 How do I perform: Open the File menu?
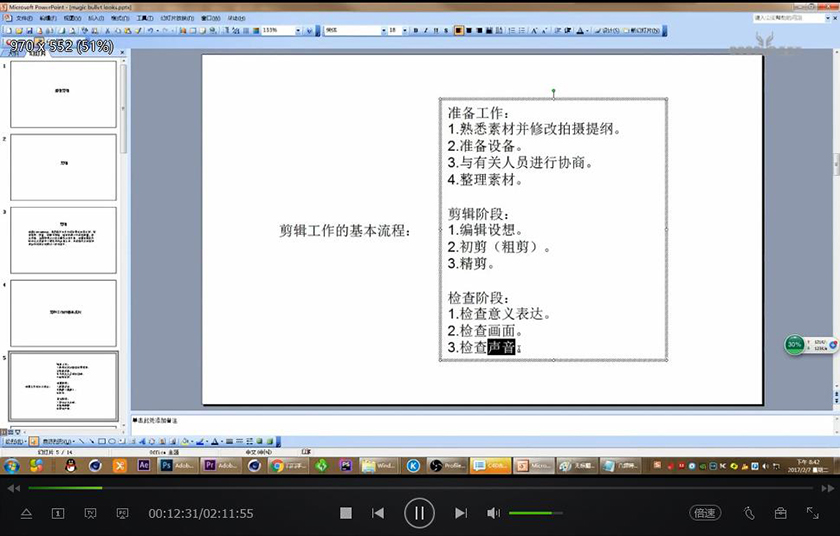24,18
